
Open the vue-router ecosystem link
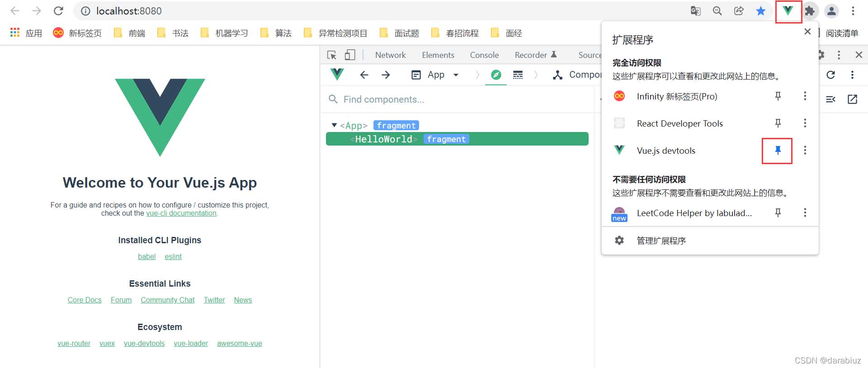click(74, 343)
